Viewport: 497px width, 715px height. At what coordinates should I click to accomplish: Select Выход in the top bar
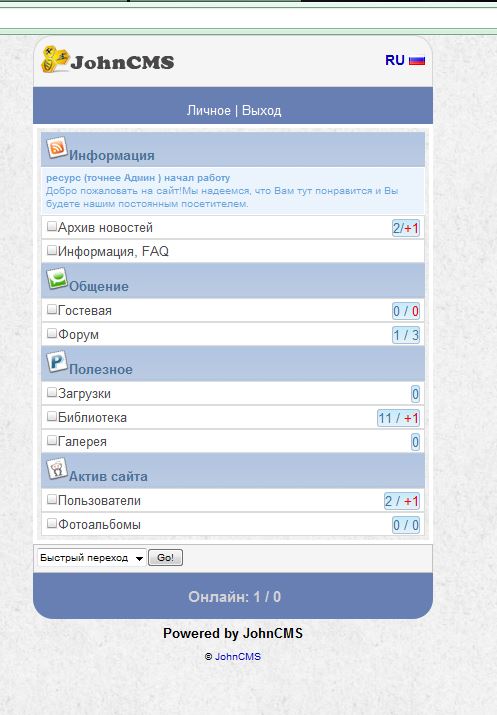(261, 111)
